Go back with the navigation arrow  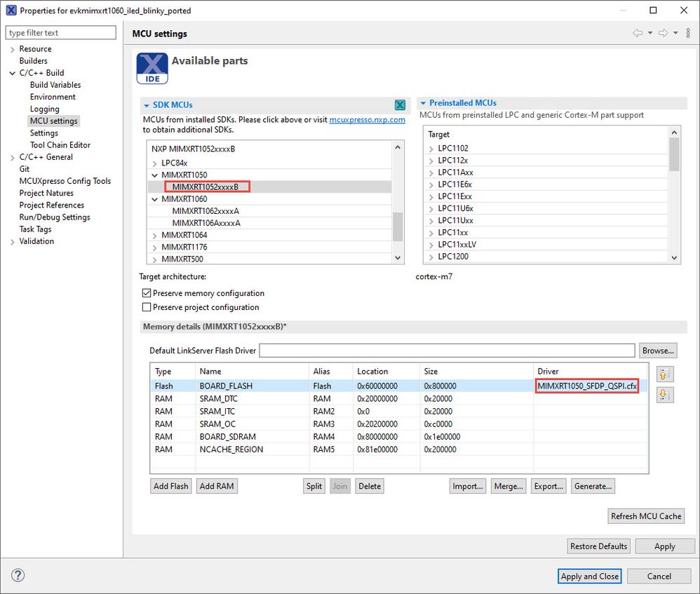point(638,32)
